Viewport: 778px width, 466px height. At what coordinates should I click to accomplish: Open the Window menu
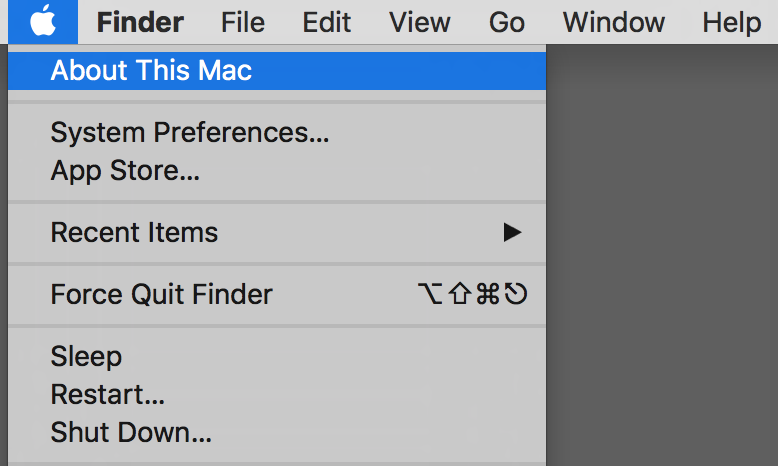(613, 22)
